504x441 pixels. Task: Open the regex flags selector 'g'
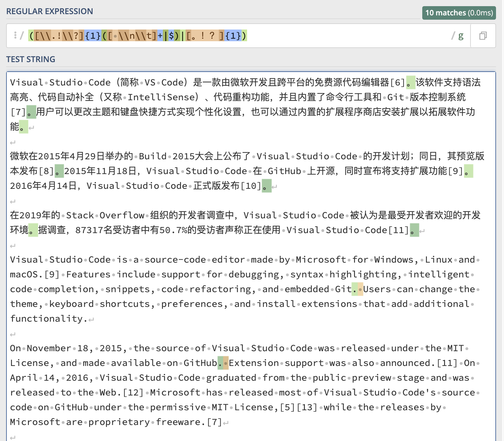coord(461,36)
